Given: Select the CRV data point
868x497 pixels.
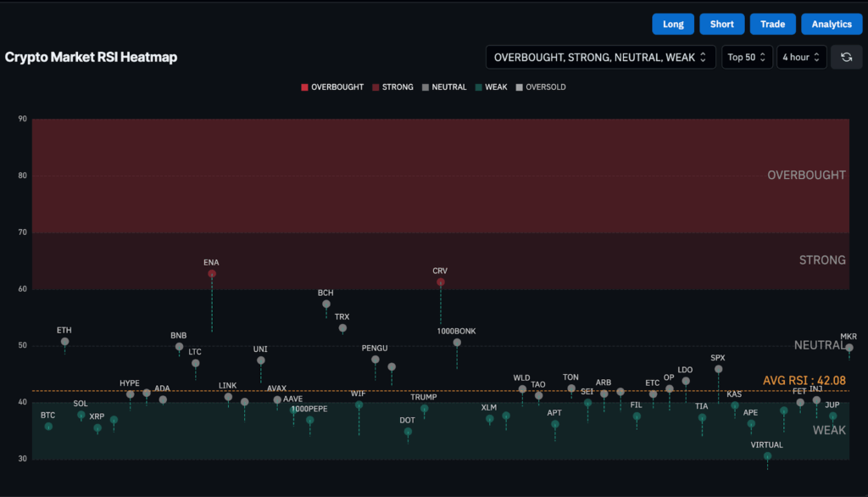Looking at the screenshot, I should (441, 282).
